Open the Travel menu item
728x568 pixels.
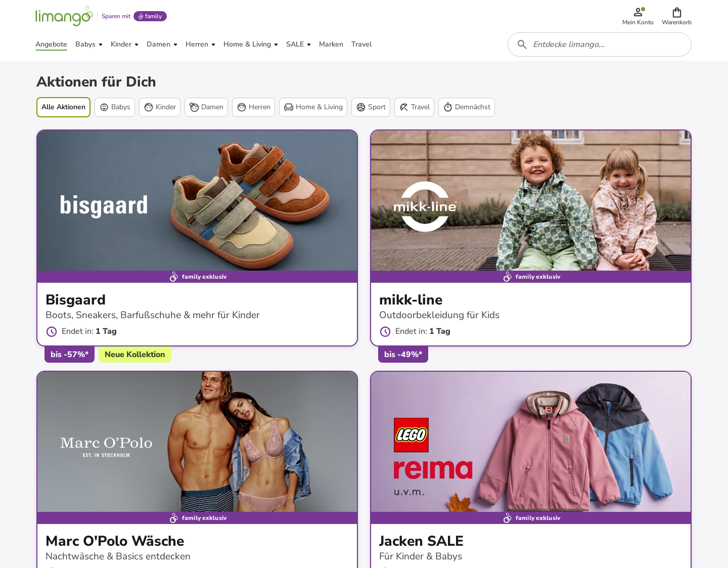point(361,45)
